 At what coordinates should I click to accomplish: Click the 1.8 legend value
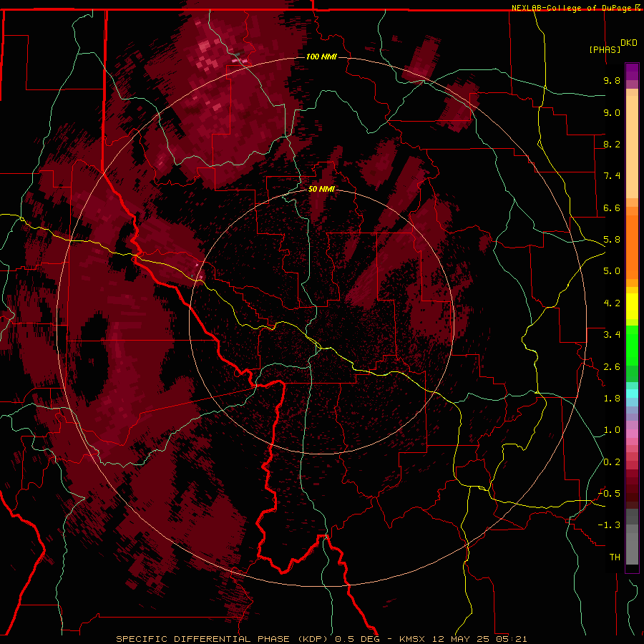[612, 399]
